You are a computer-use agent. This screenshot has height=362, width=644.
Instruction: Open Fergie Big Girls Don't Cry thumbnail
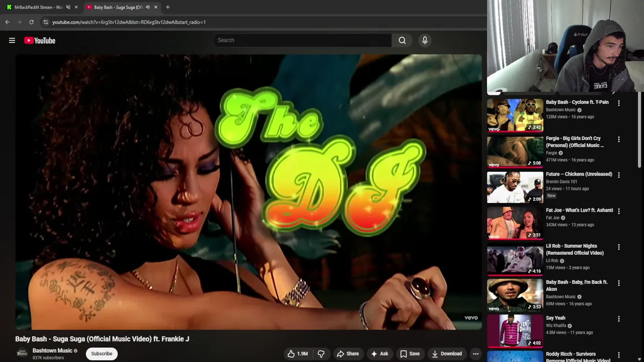(515, 151)
